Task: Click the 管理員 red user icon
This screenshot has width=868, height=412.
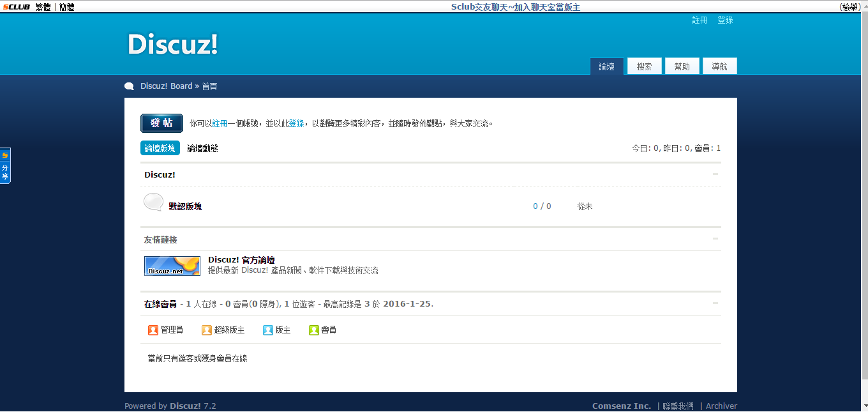Action: coord(153,330)
